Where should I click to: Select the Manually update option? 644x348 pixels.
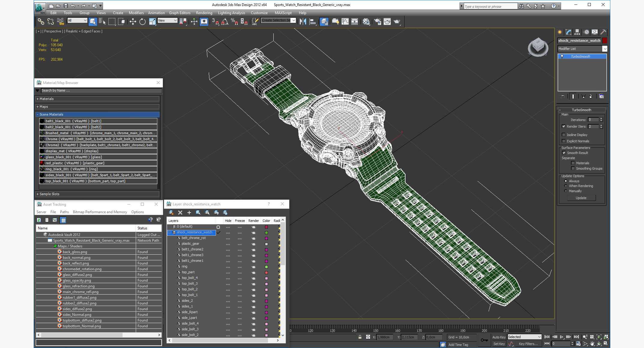566,191
